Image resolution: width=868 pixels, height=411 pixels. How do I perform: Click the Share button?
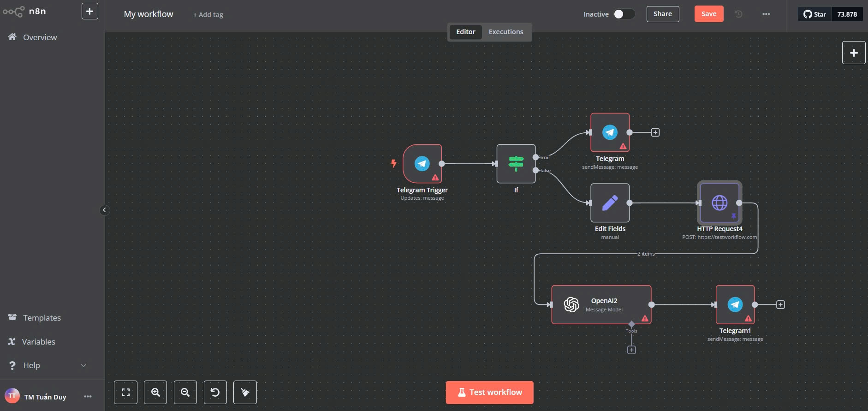coord(663,14)
